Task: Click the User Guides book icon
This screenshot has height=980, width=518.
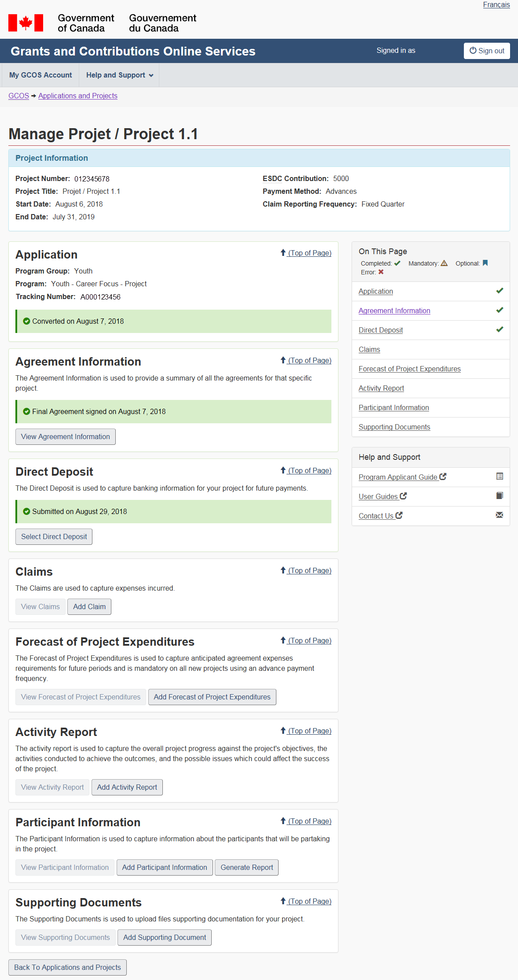Action: pos(500,496)
